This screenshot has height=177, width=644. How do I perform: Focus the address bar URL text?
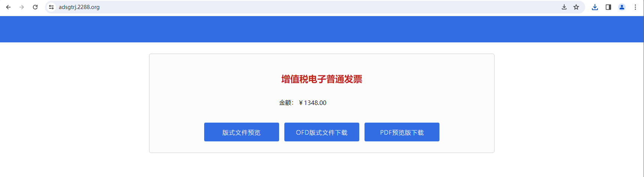[79, 7]
